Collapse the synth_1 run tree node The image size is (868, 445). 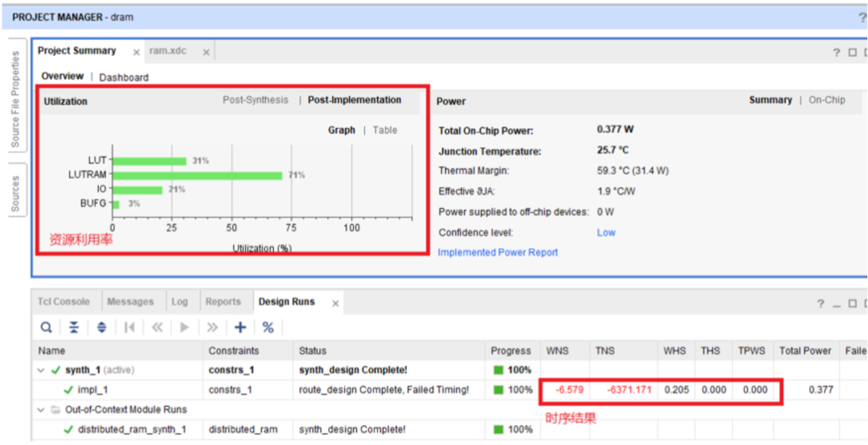tap(42, 370)
